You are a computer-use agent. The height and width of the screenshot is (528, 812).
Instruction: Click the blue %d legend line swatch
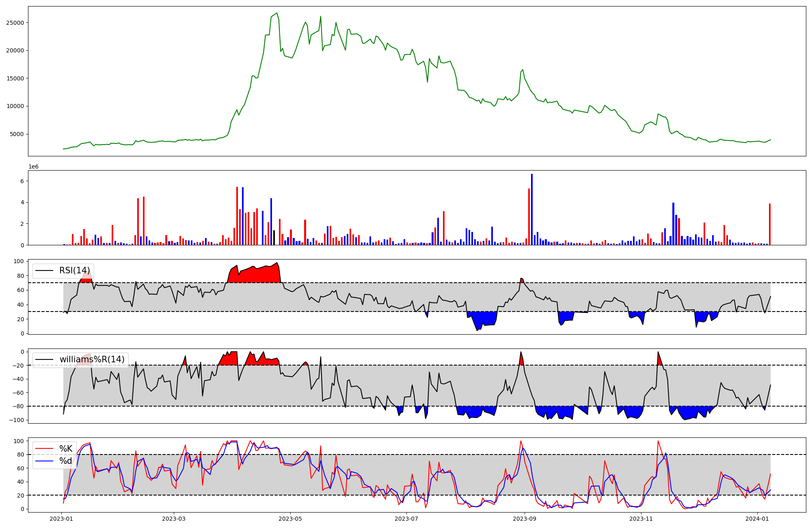(x=44, y=461)
